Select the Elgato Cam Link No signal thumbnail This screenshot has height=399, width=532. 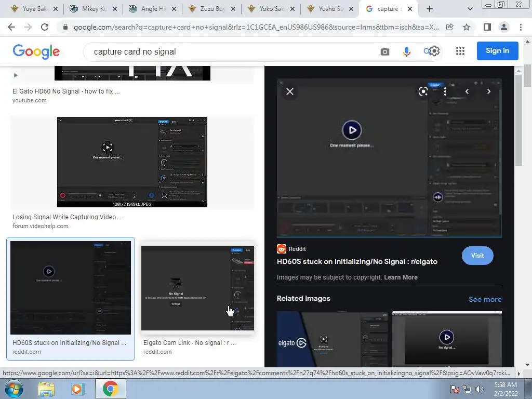pos(197,288)
